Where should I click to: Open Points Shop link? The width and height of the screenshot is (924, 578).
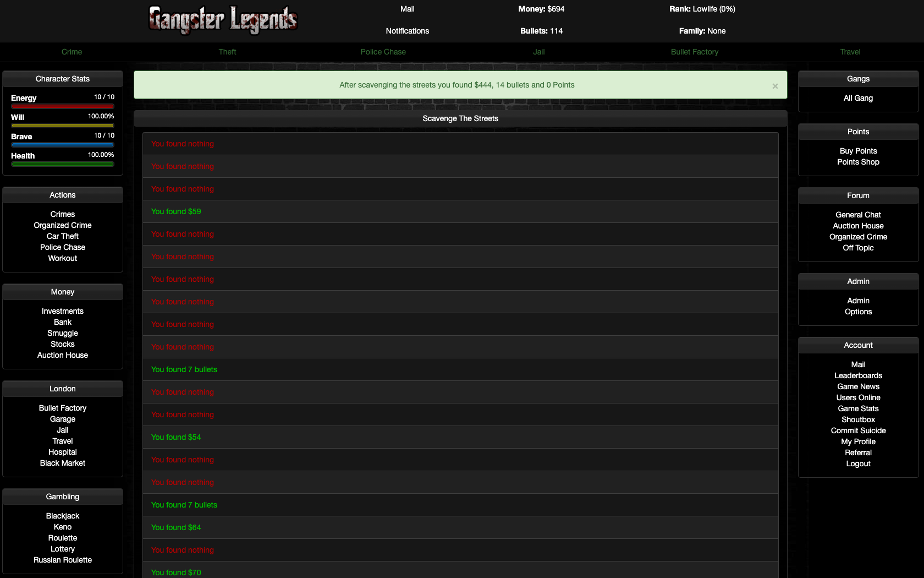(x=858, y=162)
